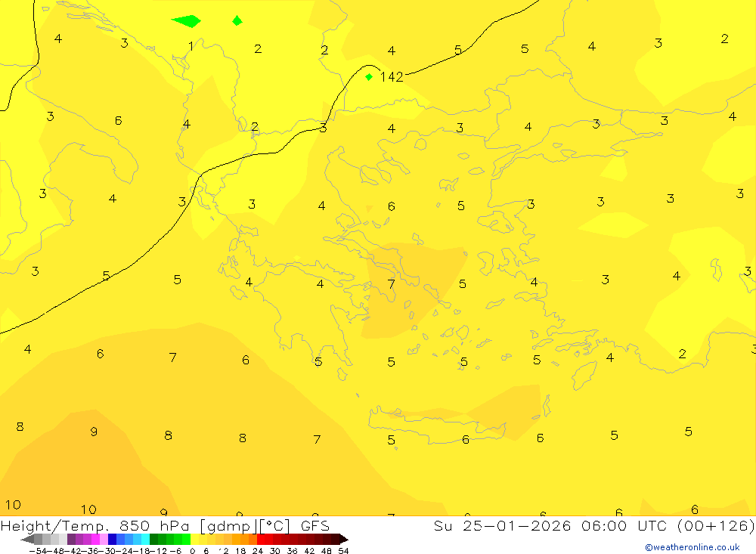The height and width of the screenshot is (554, 756).
Task: Click the GFS model name in the title
Action: (x=314, y=525)
